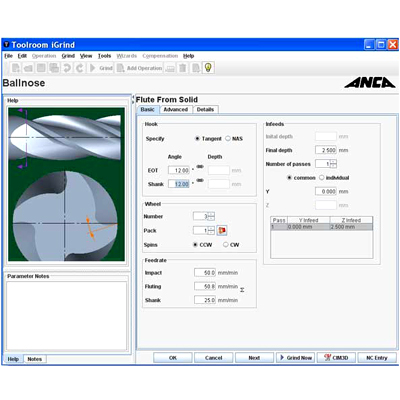
Task: Open the wheel pack viewer icon
Action: click(x=222, y=230)
